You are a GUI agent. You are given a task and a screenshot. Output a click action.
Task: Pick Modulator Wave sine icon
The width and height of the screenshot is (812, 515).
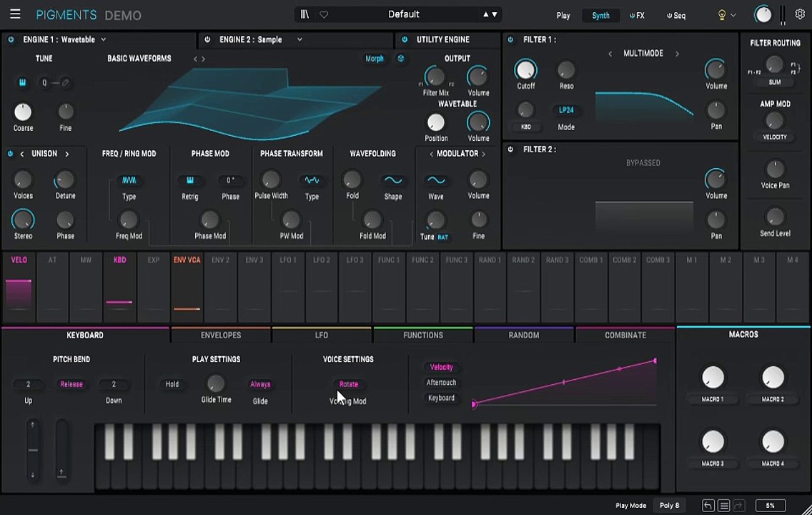click(436, 180)
